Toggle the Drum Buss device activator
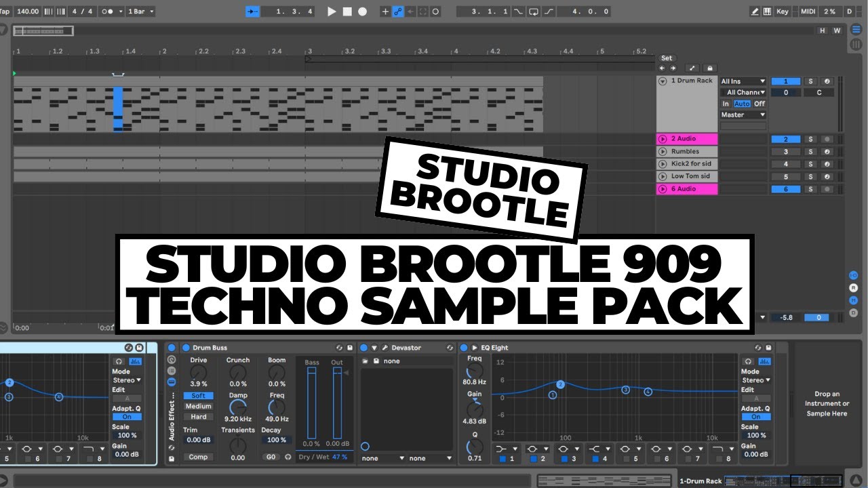This screenshot has height=488, width=868. [x=186, y=348]
